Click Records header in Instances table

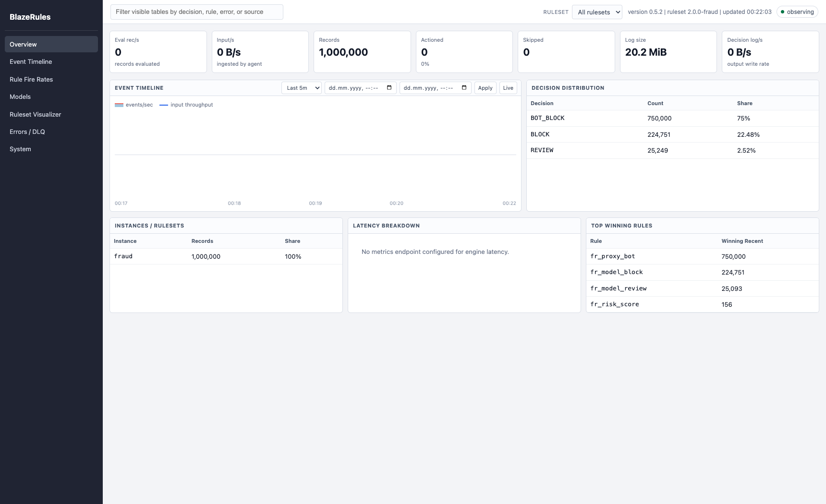(x=202, y=241)
